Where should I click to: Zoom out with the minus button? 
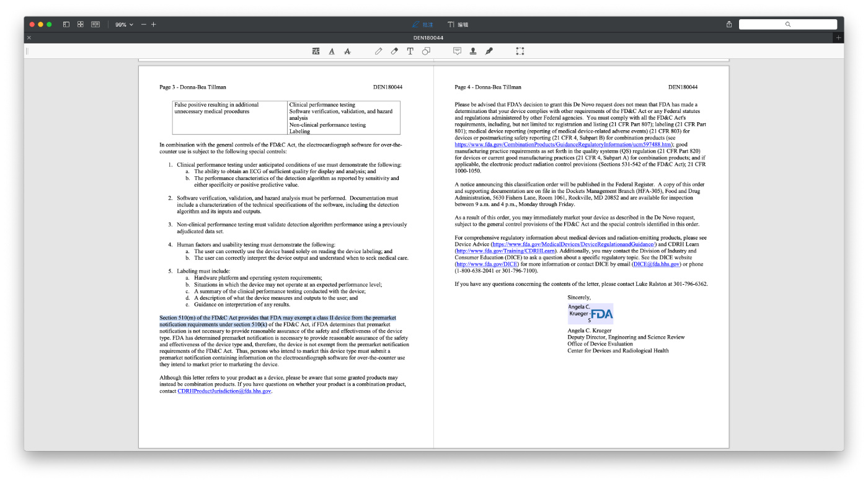(x=144, y=24)
